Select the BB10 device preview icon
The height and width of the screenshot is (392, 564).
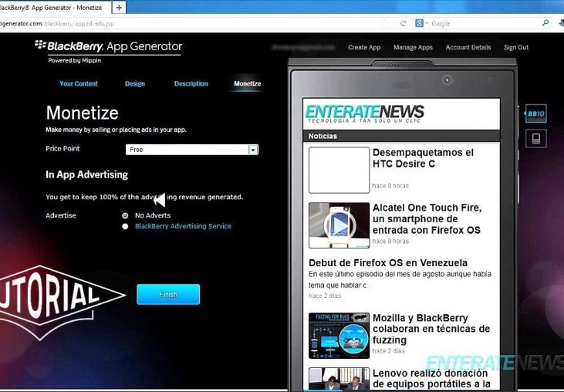pyautogui.click(x=535, y=113)
